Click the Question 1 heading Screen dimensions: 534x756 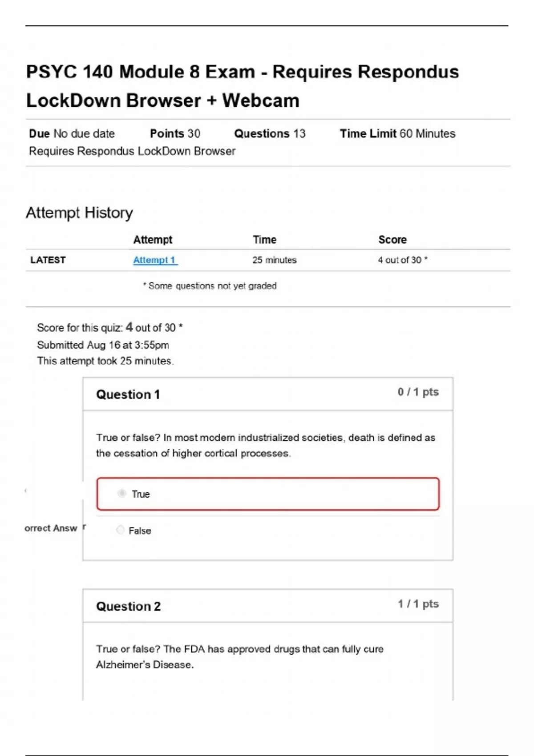tap(128, 394)
